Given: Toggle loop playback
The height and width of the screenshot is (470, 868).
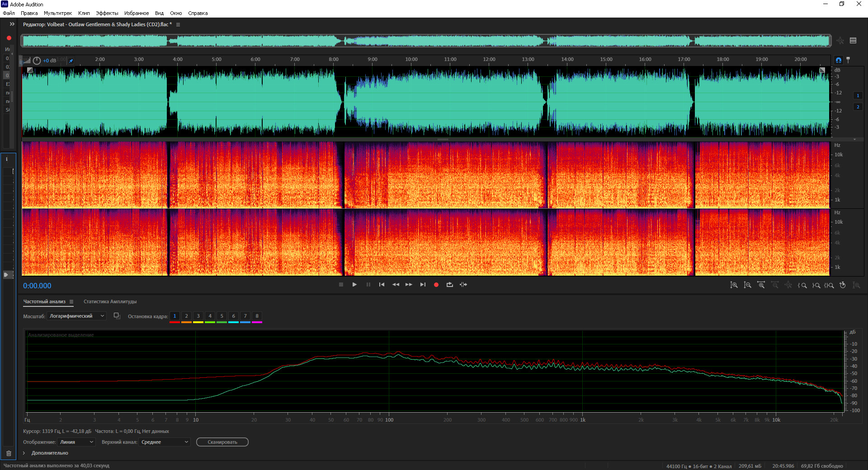Looking at the screenshot, I should coord(450,285).
